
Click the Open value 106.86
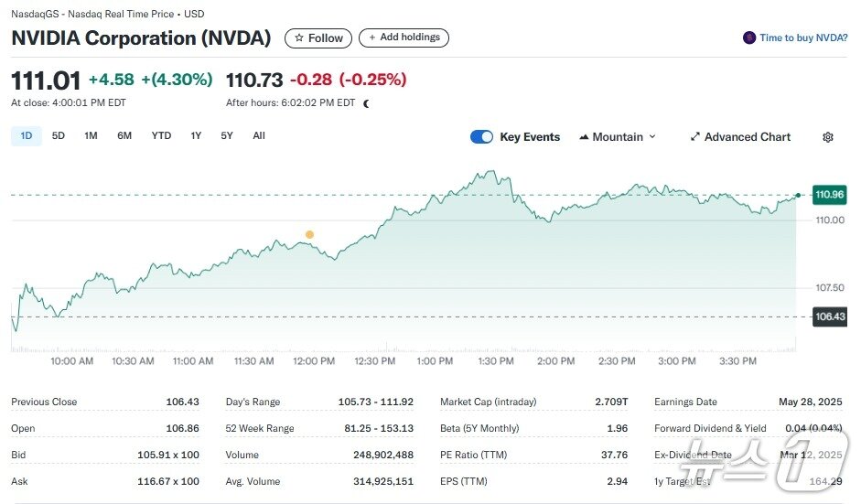182,428
